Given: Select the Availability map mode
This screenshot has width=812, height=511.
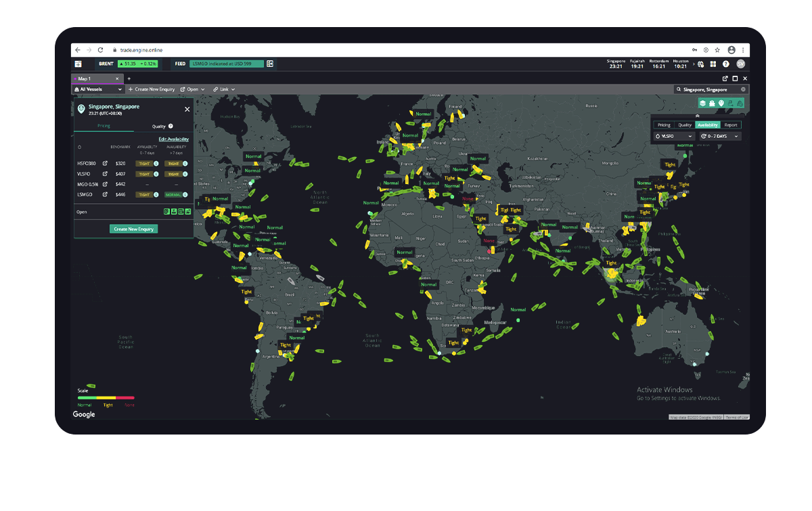Looking at the screenshot, I should pos(708,125).
